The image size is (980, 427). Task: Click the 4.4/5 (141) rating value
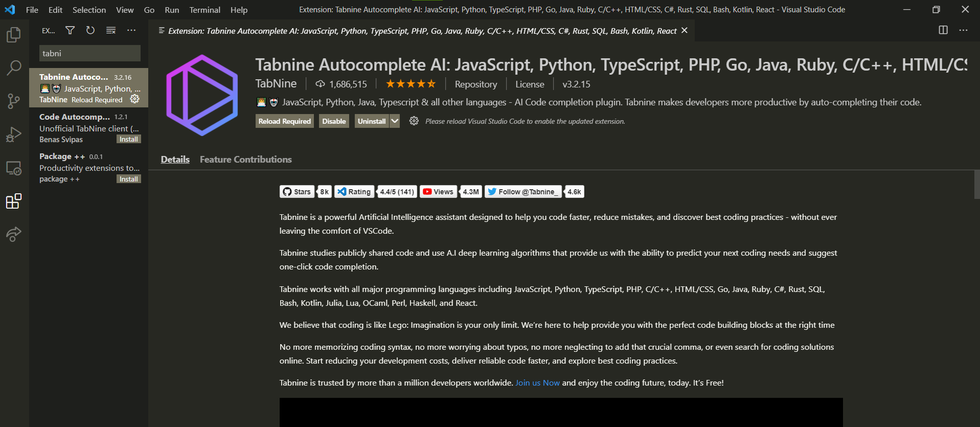397,192
